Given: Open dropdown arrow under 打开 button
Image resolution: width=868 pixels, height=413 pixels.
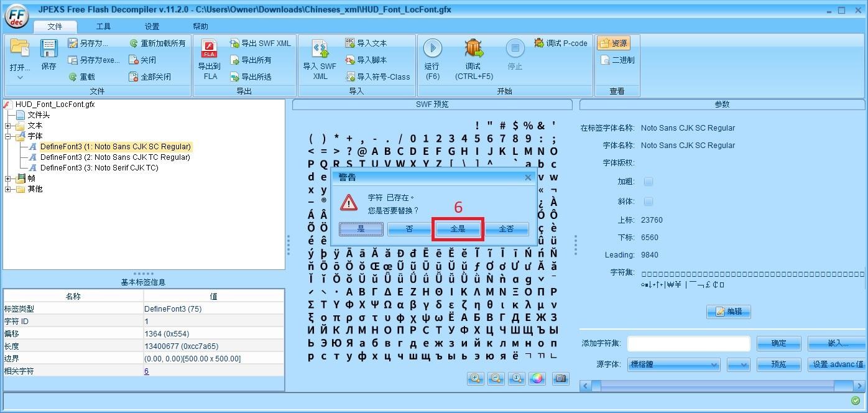Looking at the screenshot, I should 20,78.
